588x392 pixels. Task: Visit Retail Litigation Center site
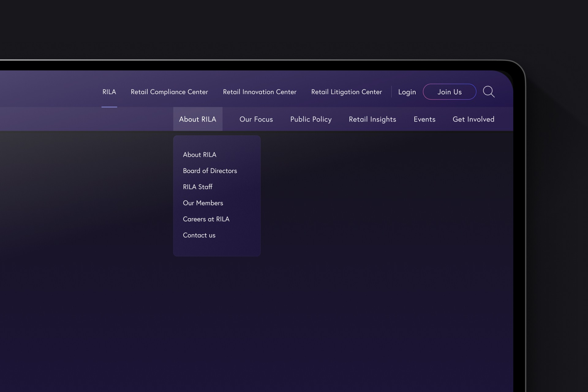point(346,92)
